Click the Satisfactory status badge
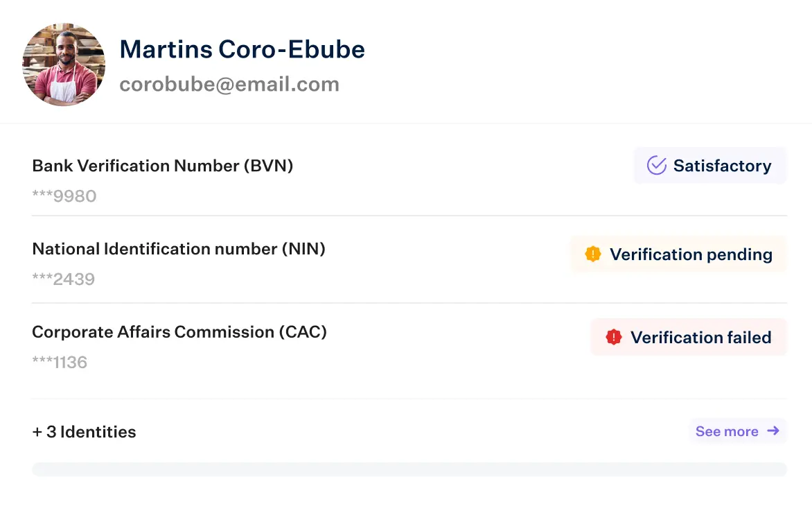Viewport: 812px width, 511px height. [x=710, y=165]
